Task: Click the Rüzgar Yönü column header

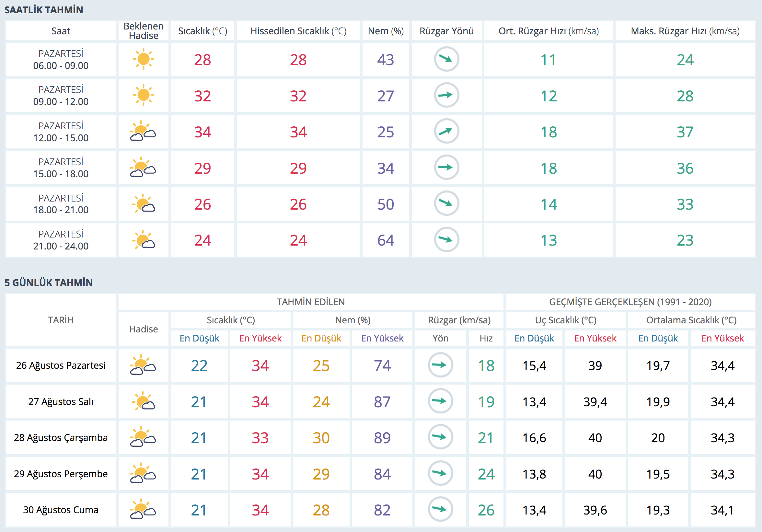Action: (x=446, y=31)
